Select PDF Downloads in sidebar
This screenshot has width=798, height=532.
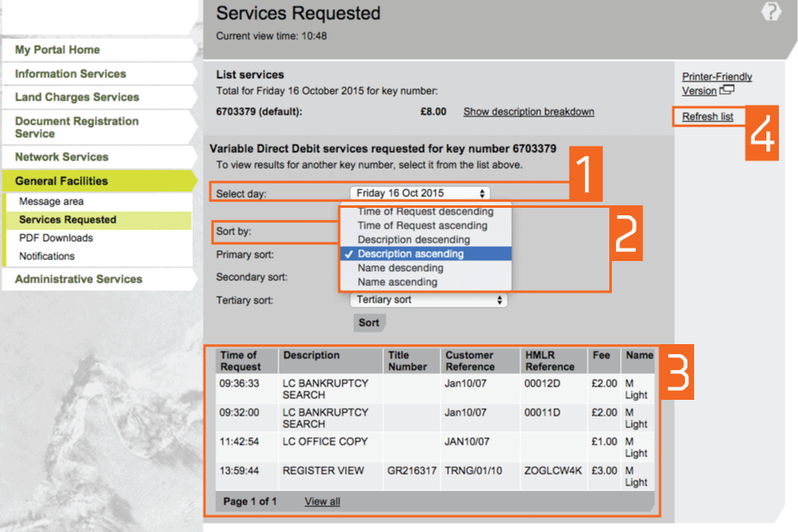click(x=56, y=239)
